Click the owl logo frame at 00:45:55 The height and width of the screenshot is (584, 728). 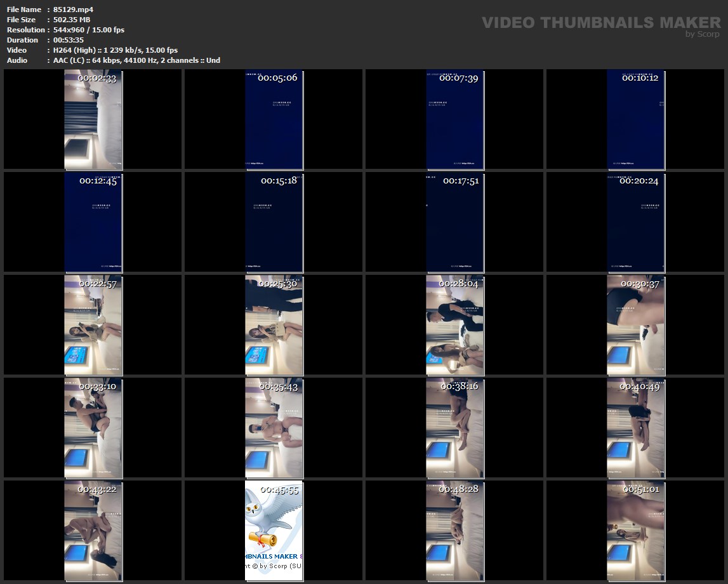[x=274, y=531]
